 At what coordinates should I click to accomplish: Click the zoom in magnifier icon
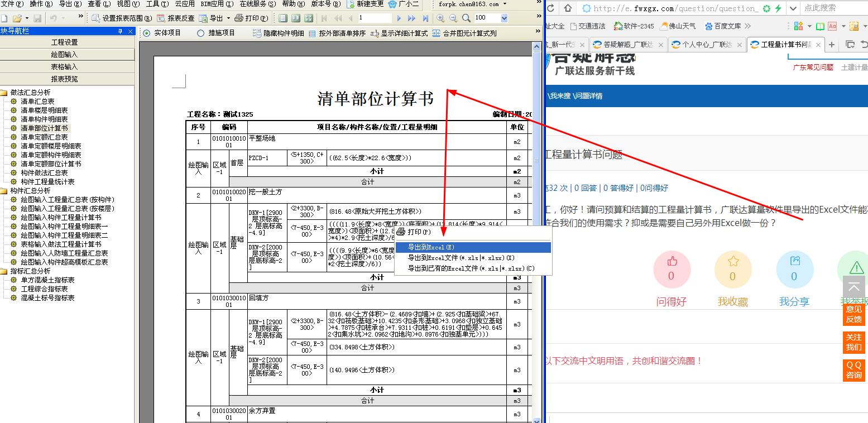pyautogui.click(x=441, y=18)
